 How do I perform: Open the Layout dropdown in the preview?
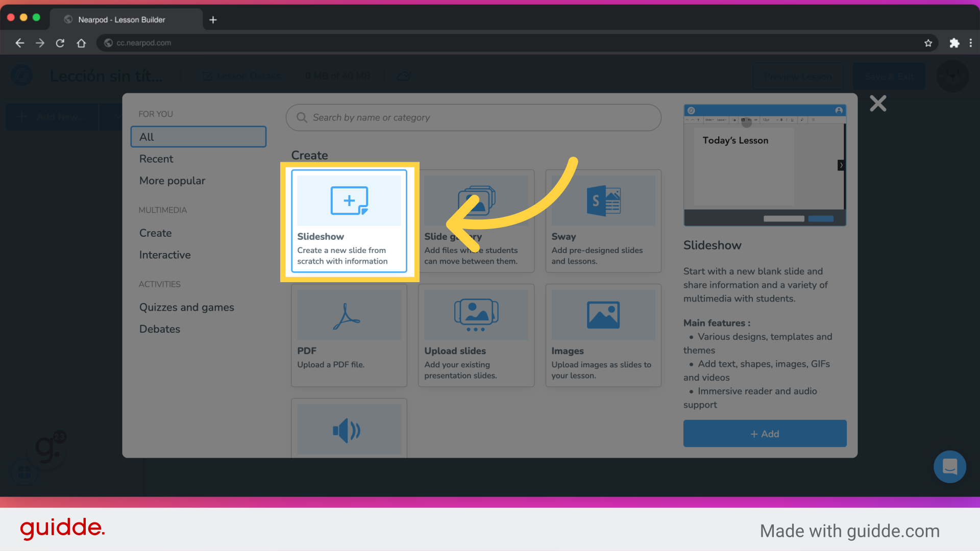click(x=722, y=120)
